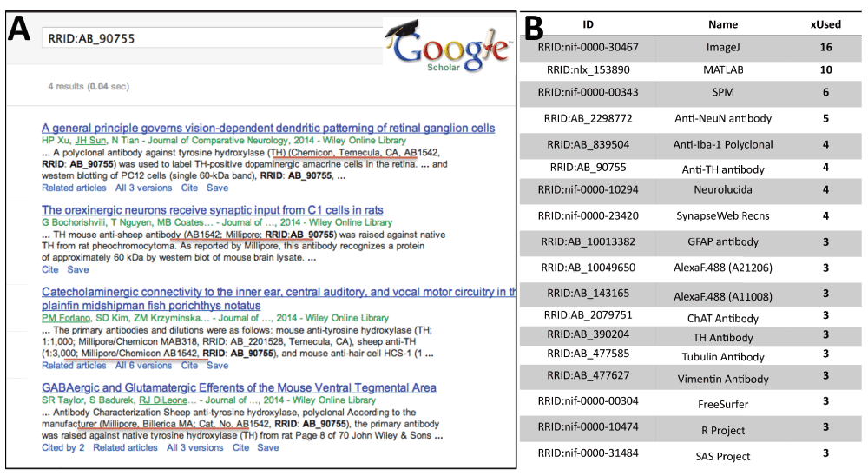Click 'Save' under the Catecholaminergic result

click(x=218, y=366)
